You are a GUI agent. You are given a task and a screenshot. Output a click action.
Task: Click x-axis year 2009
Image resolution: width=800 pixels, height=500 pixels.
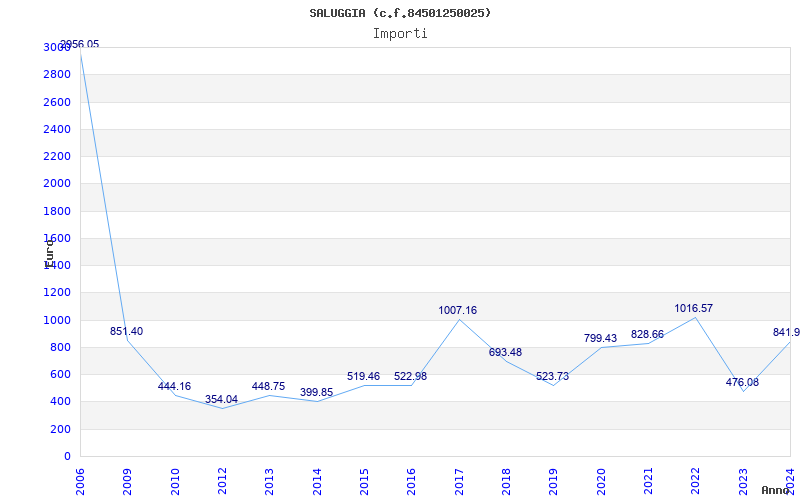click(x=128, y=482)
